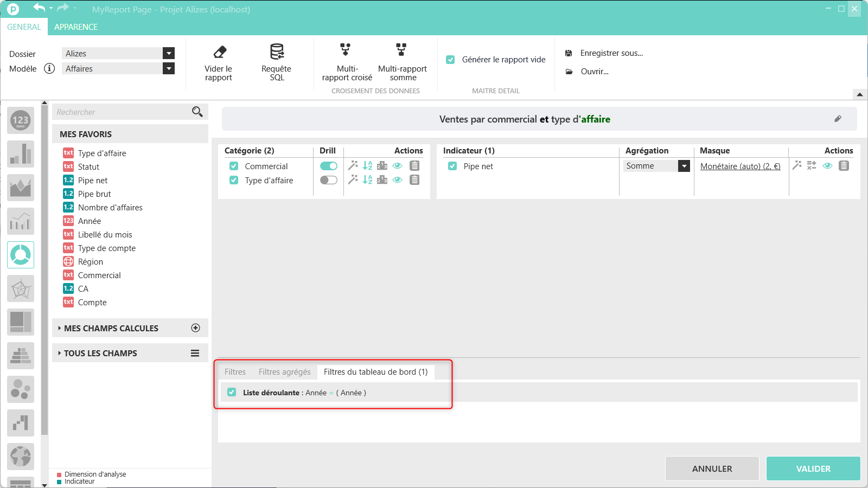The height and width of the screenshot is (488, 868).
Task: Open the Requête SQL tool
Action: [277, 52]
